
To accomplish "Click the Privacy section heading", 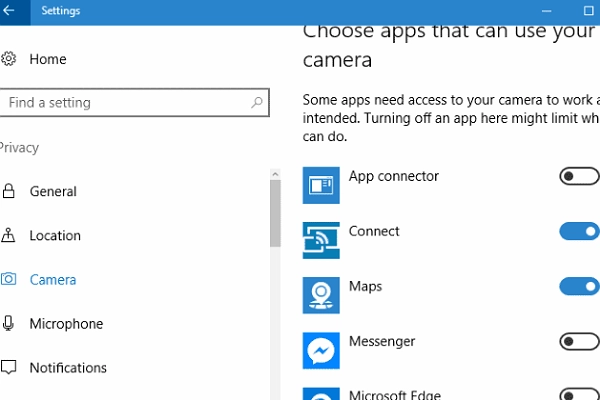I will coord(19,148).
